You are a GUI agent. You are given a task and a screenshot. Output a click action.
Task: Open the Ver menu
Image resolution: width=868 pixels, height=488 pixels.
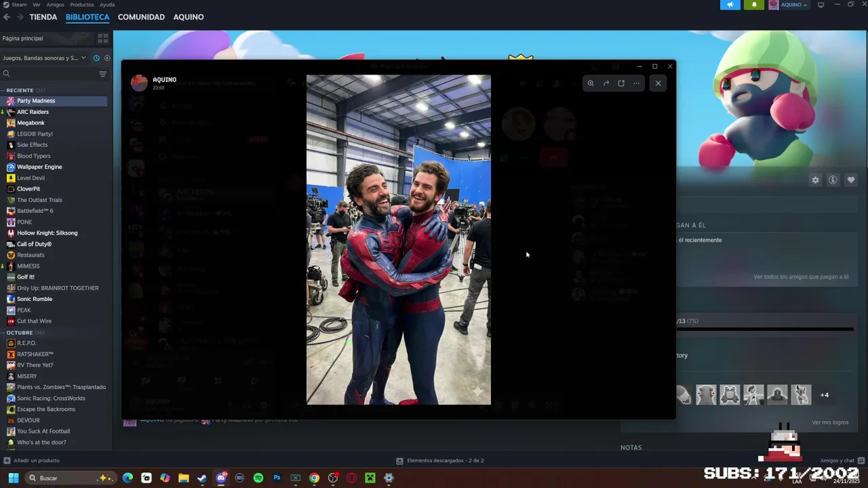37,5
